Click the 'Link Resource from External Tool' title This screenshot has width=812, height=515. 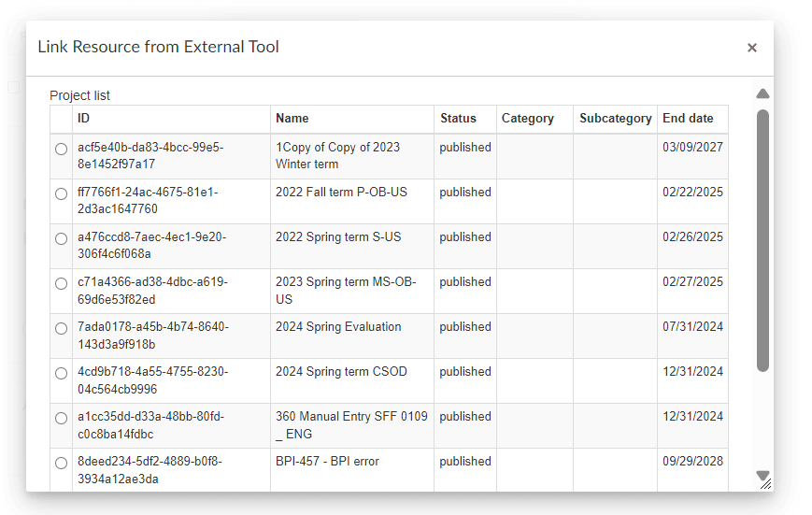click(159, 47)
